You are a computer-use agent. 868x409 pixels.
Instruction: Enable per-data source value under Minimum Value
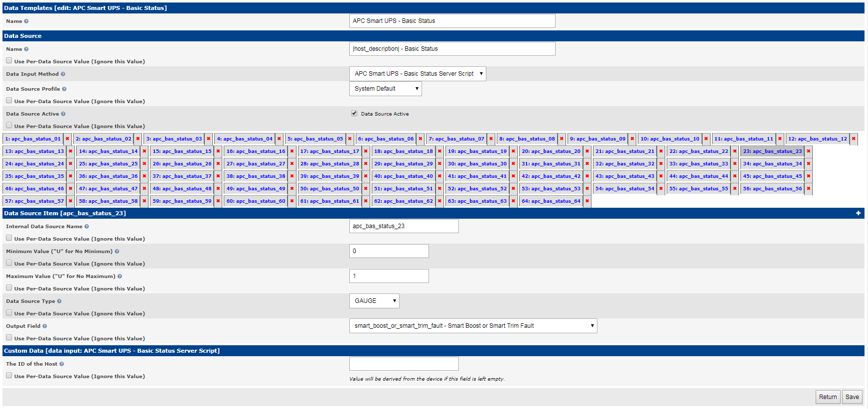point(9,263)
